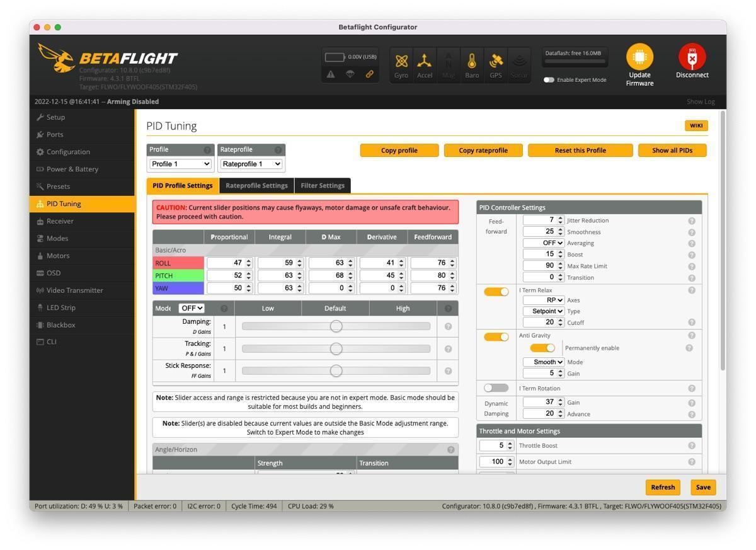This screenshot has width=756, height=550.
Task: Open the WIKI link button
Action: pos(696,125)
